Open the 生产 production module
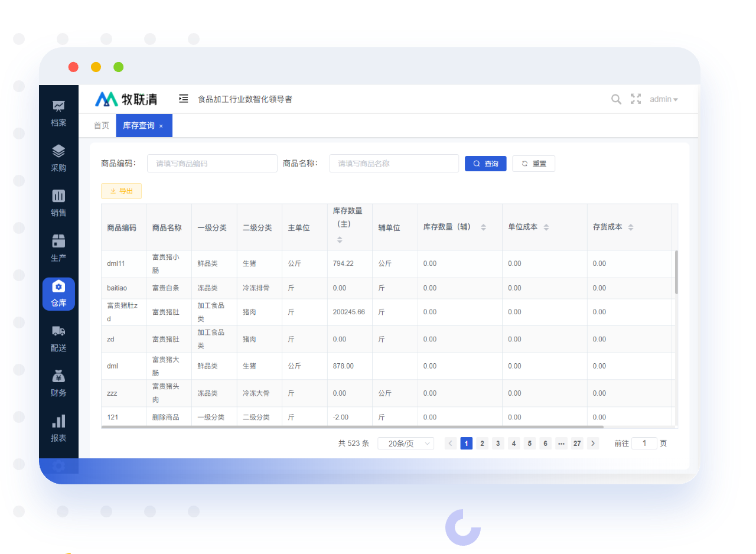756x554 pixels. point(58,248)
